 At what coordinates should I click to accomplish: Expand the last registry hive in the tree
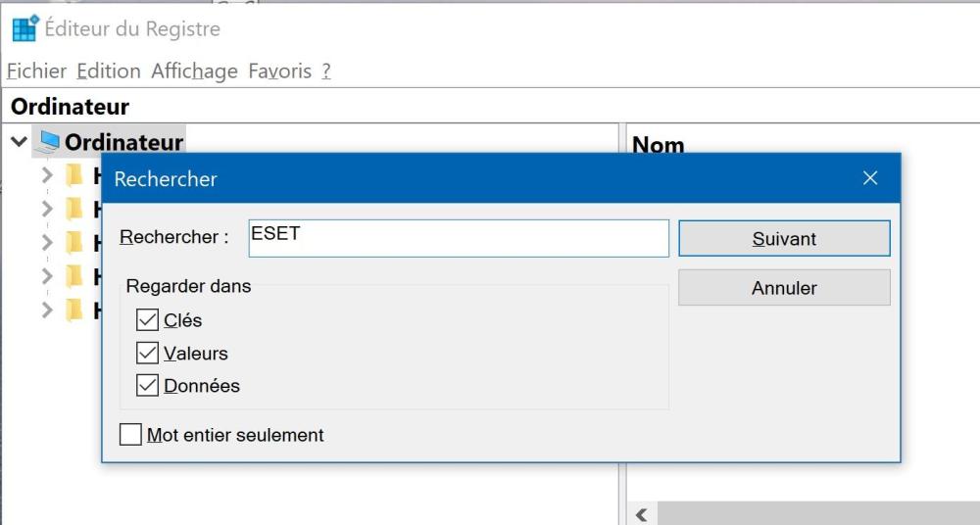[47, 310]
